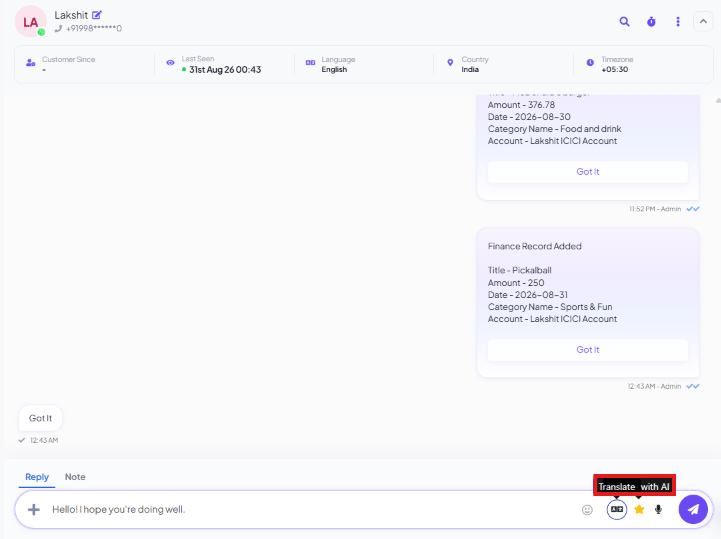Open the chat search magnifier
The width and height of the screenshot is (721, 539).
click(x=624, y=22)
